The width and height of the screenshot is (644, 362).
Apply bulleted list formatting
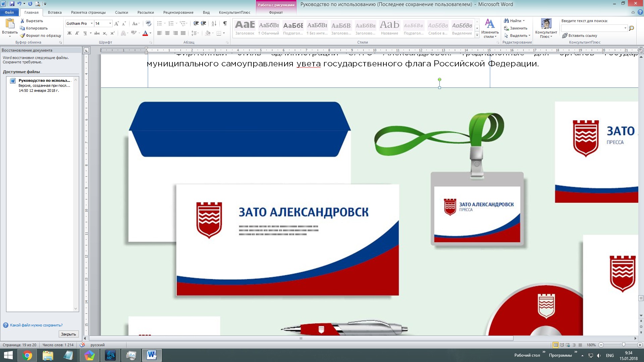coord(160,23)
